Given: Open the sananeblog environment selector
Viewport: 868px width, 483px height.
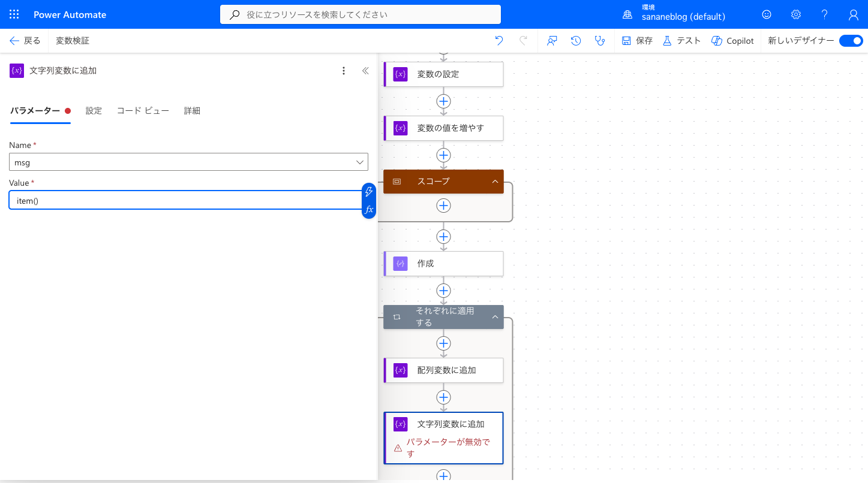Looking at the screenshot, I should click(674, 14).
